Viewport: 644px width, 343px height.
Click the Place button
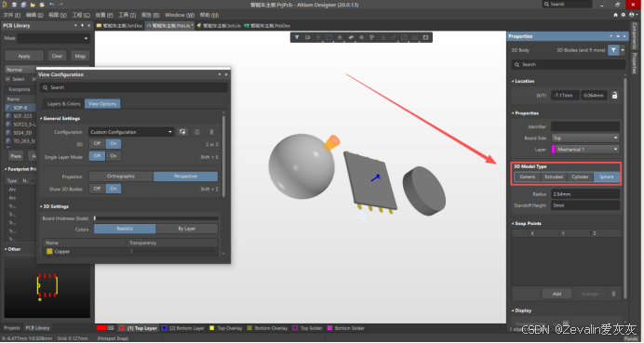click(x=16, y=156)
